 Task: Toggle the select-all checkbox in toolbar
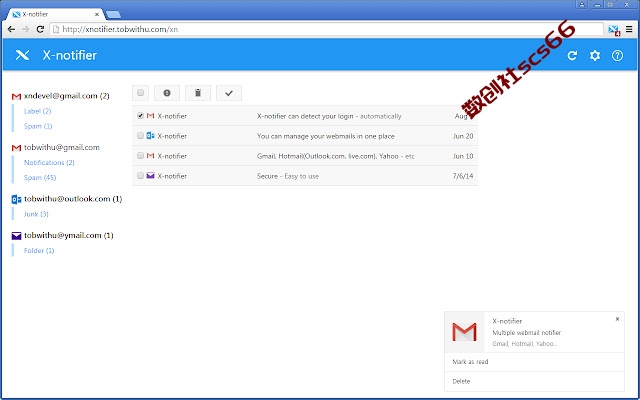tap(140, 93)
